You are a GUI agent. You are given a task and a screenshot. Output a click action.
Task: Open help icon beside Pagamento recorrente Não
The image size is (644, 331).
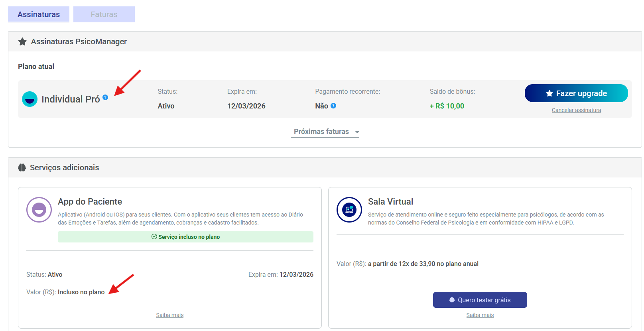333,106
